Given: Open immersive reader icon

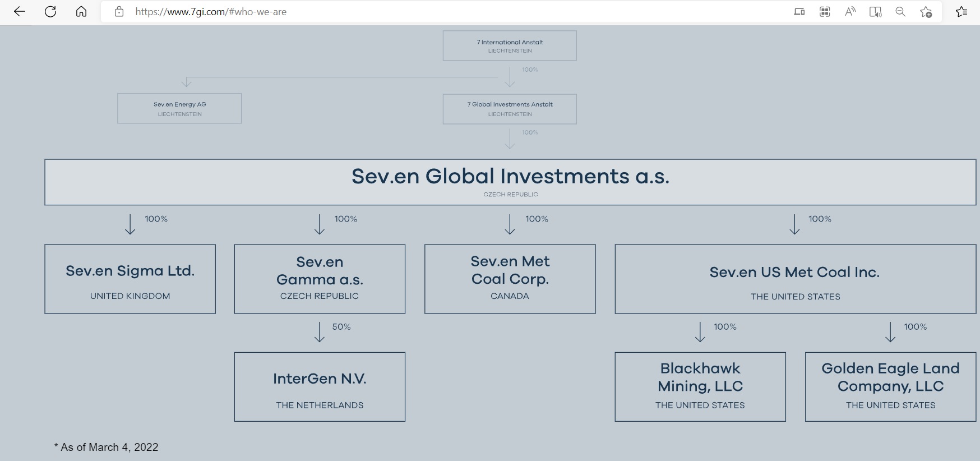Looking at the screenshot, I should pyautogui.click(x=875, y=12).
